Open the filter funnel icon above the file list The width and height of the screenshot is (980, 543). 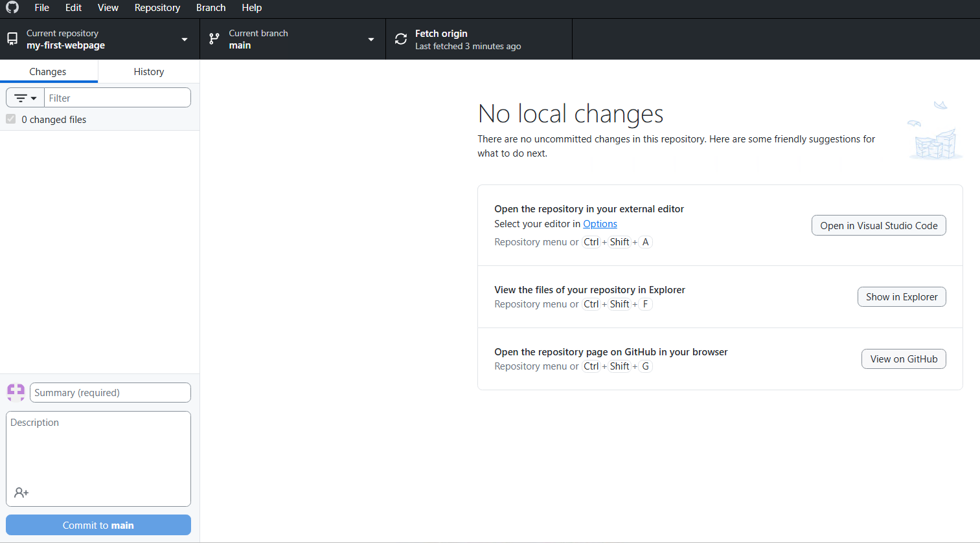[x=21, y=97]
